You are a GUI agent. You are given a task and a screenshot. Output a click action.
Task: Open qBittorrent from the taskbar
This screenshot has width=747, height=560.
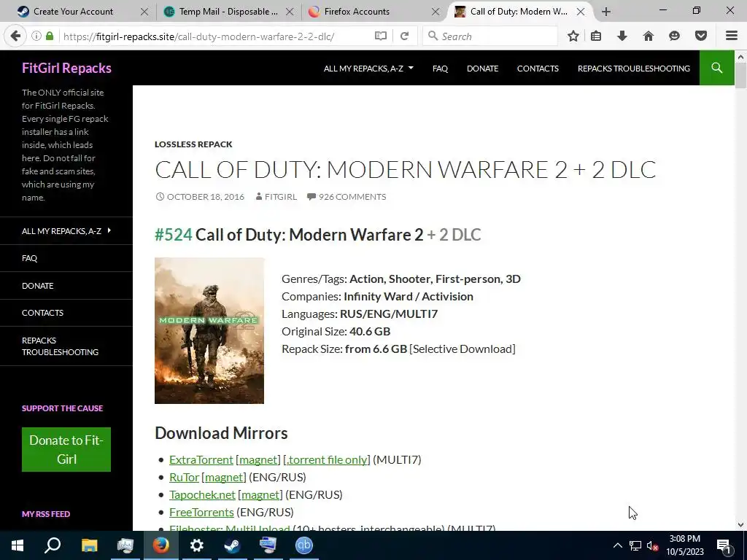[304, 545]
